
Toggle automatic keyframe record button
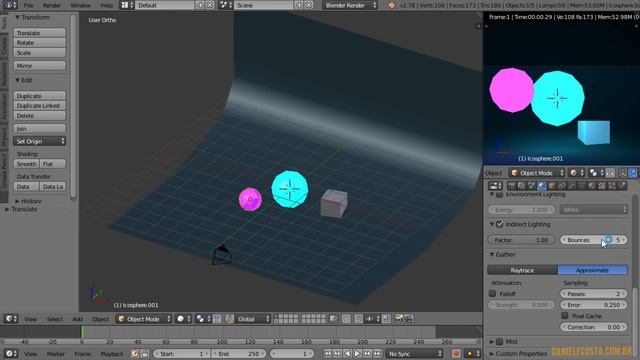tap(456, 353)
